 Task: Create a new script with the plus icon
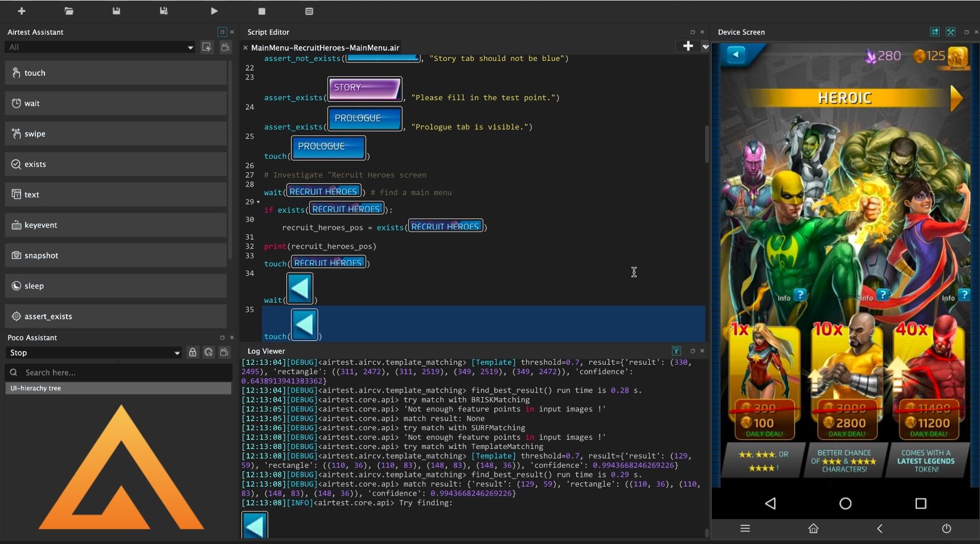point(22,11)
